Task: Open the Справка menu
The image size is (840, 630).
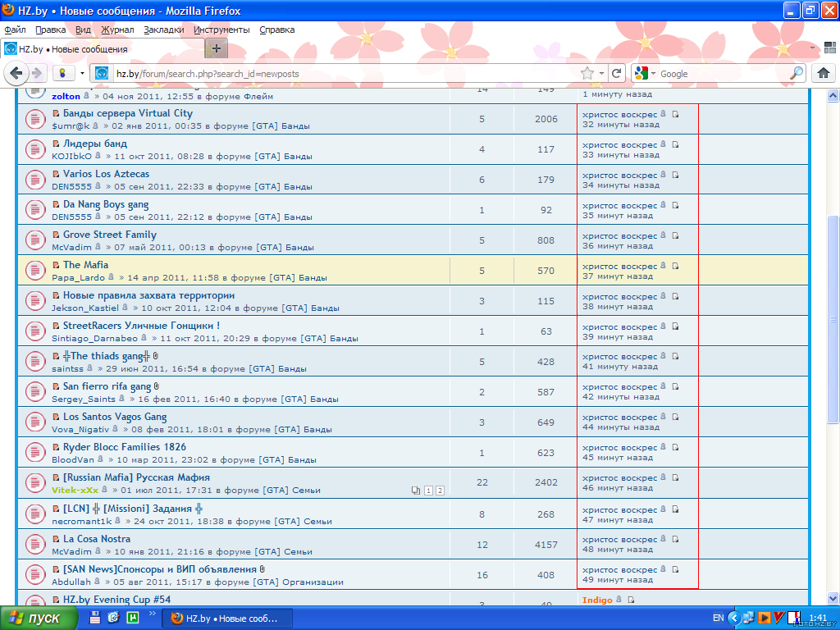Action: tap(277, 30)
